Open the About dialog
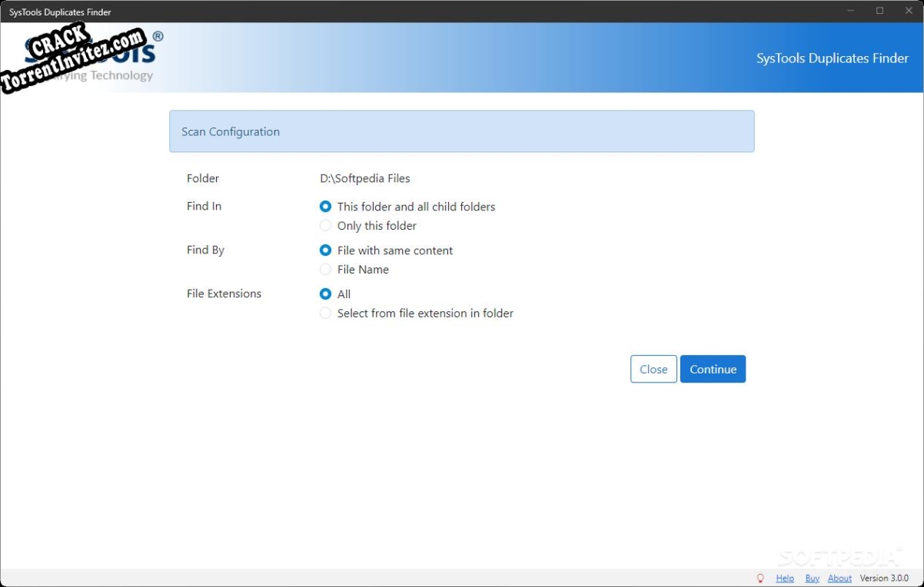 click(x=839, y=578)
